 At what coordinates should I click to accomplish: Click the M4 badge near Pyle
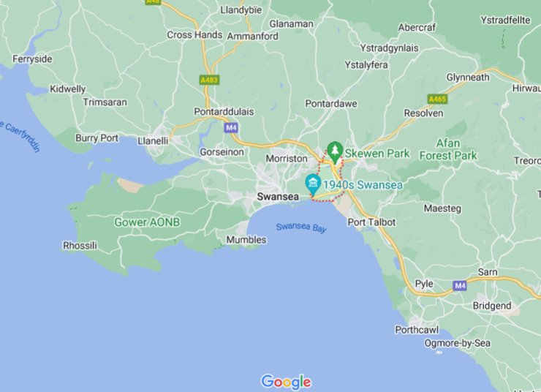(460, 286)
